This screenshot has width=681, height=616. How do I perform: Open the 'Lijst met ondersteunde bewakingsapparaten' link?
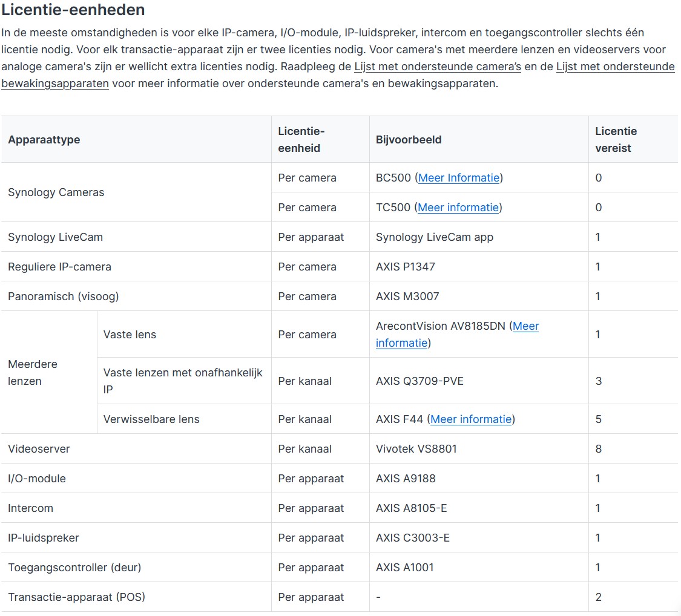coord(615,67)
